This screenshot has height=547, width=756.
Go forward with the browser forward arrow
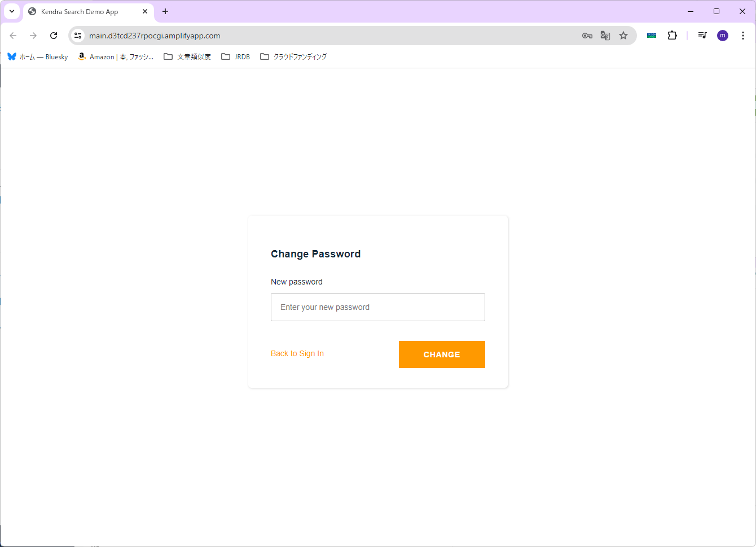(33, 36)
